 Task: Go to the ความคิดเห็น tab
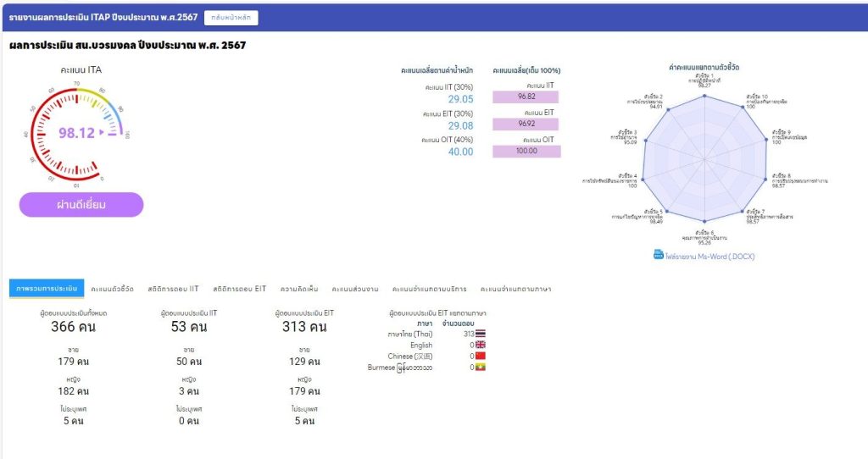pos(299,289)
